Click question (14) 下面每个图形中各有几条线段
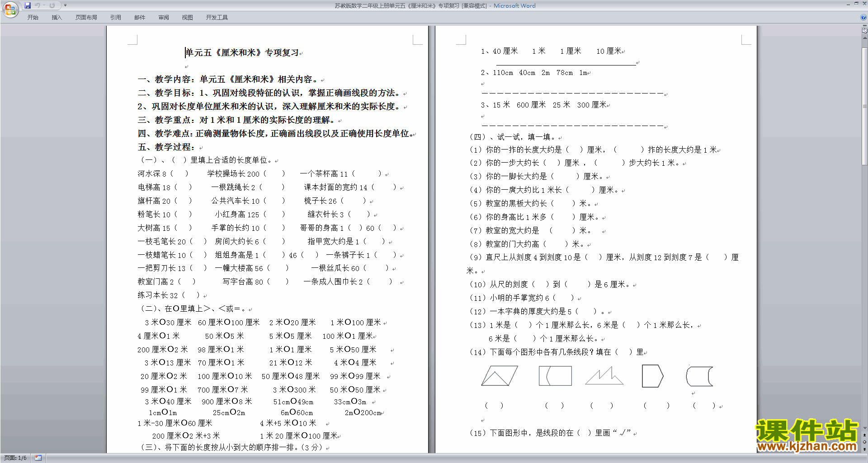Screen dimensions: 868x463 [557, 352]
